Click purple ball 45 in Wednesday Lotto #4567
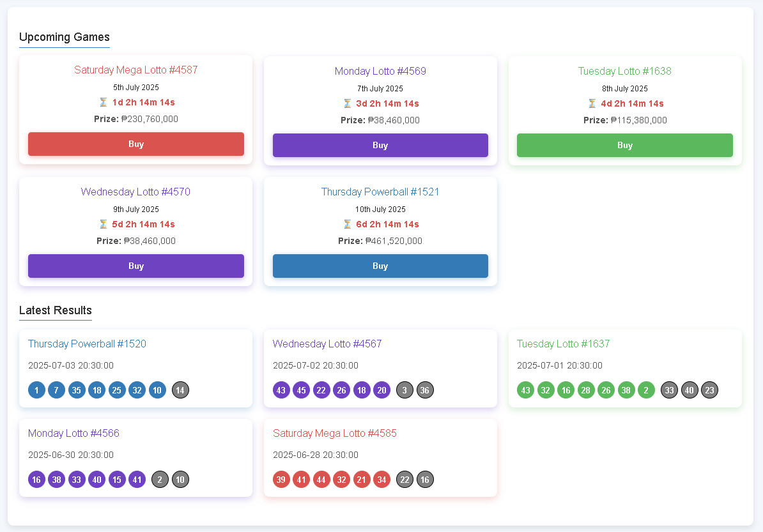The height and width of the screenshot is (532, 763). (301, 390)
